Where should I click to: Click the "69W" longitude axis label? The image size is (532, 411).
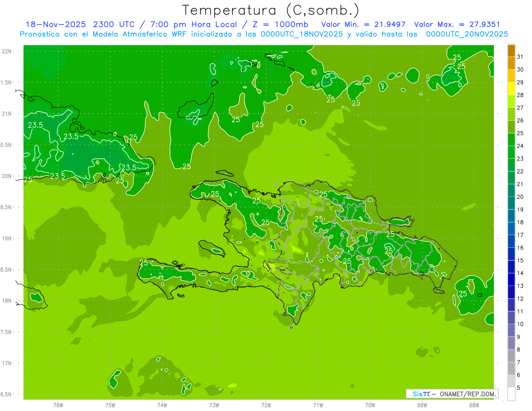click(x=422, y=405)
